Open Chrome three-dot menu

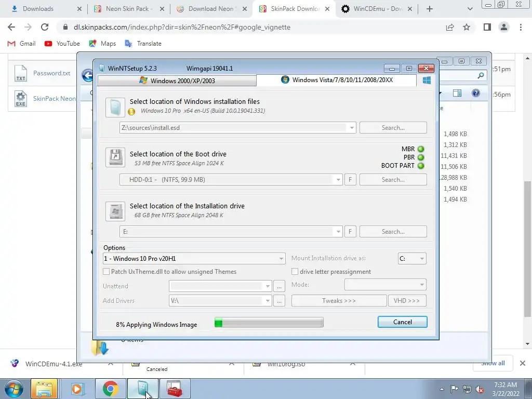[x=521, y=27]
